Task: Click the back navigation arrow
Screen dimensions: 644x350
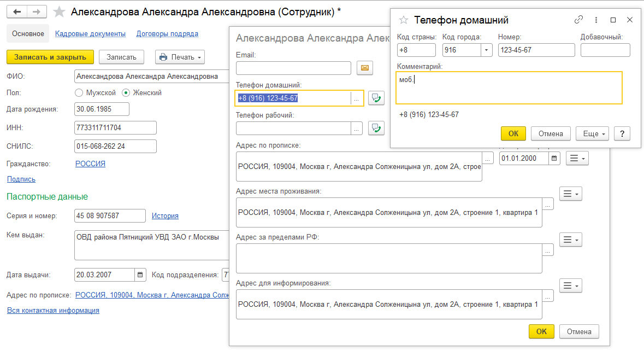Action: click(17, 11)
